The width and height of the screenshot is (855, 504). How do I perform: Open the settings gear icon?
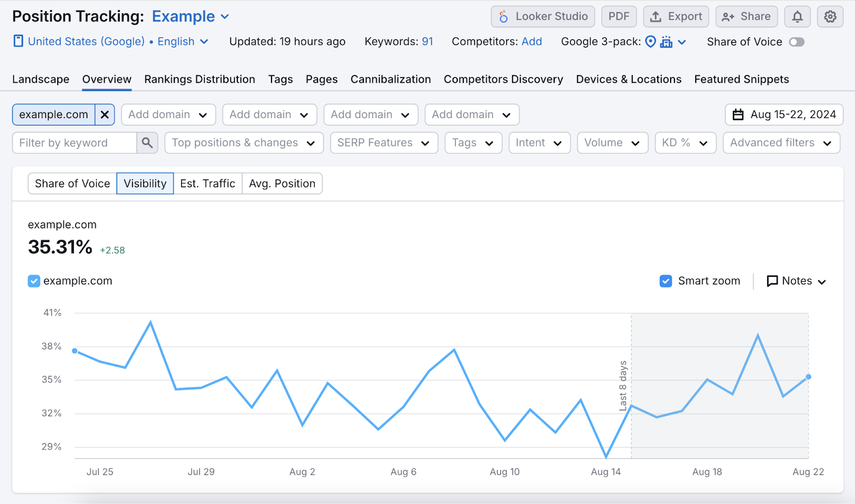point(829,17)
